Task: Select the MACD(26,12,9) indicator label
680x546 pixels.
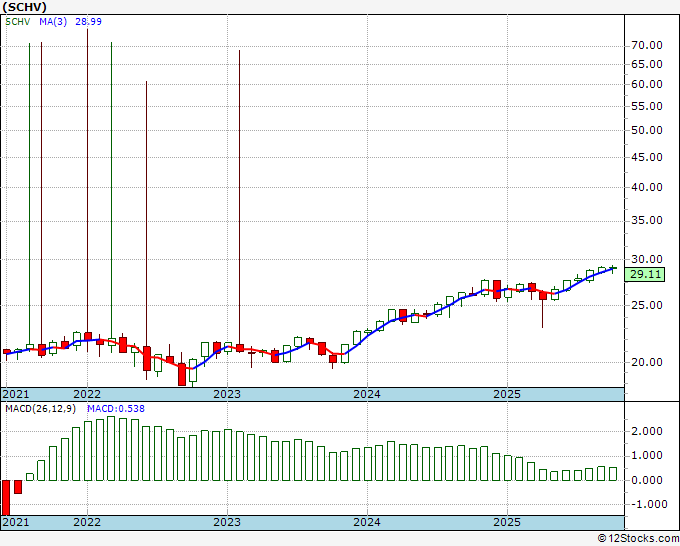Action: coord(41,408)
